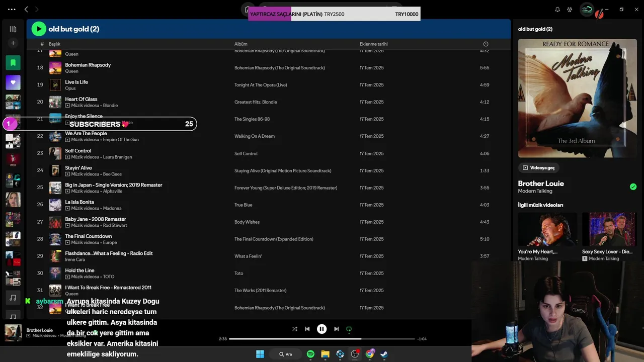Open the red-covered playlist in sidebar
Viewport: 644px width, 362px height.
click(x=13, y=160)
